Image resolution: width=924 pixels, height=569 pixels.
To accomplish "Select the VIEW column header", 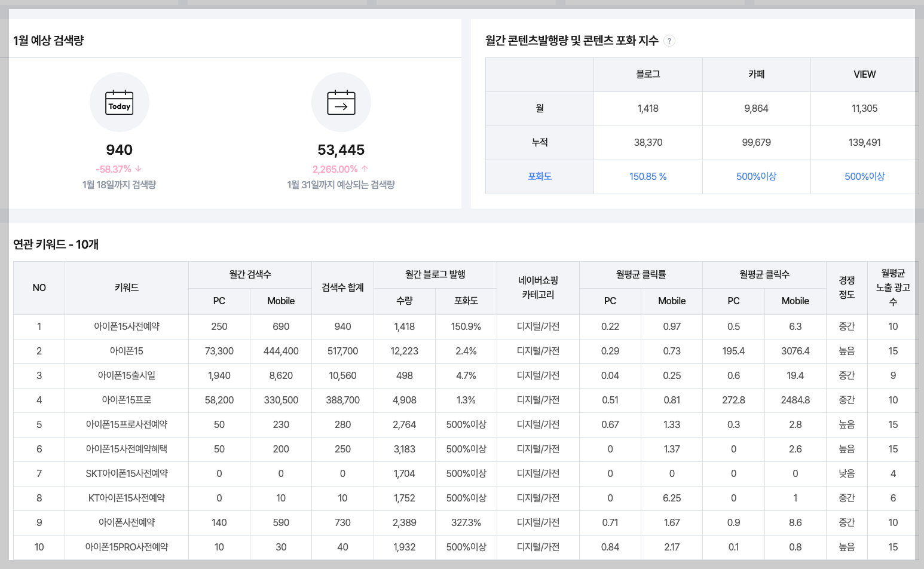I will [x=864, y=74].
